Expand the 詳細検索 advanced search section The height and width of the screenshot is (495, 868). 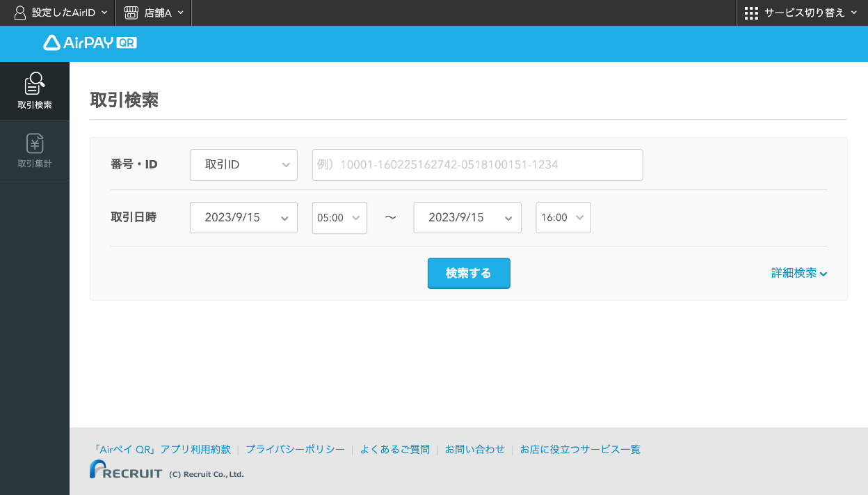(798, 274)
